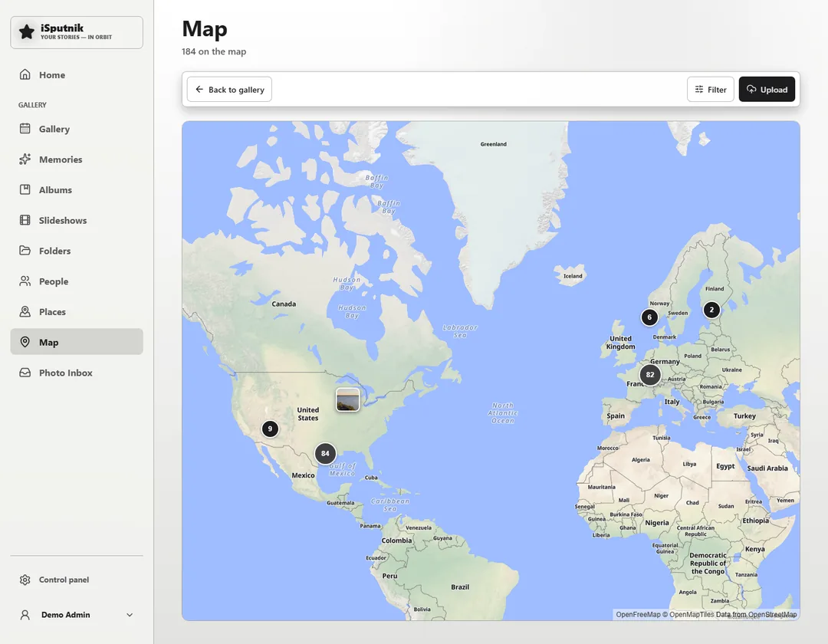Click the Egypt map label

click(725, 466)
